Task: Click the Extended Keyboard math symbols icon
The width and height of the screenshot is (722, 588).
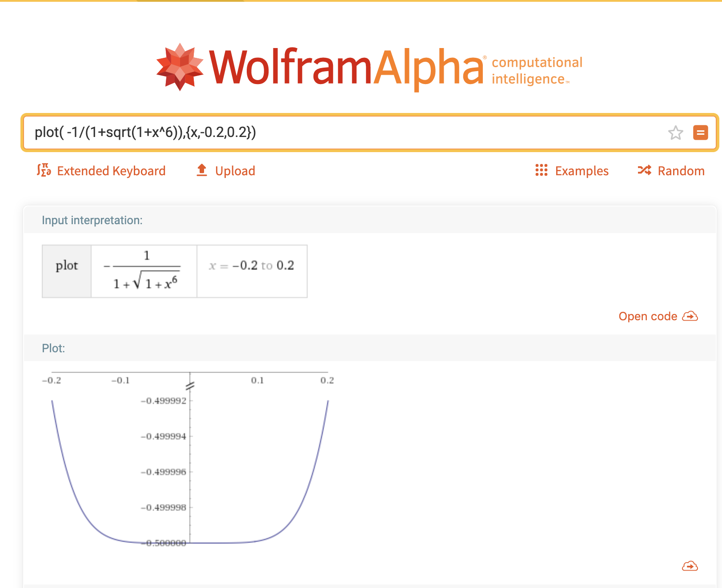Action: click(x=44, y=170)
